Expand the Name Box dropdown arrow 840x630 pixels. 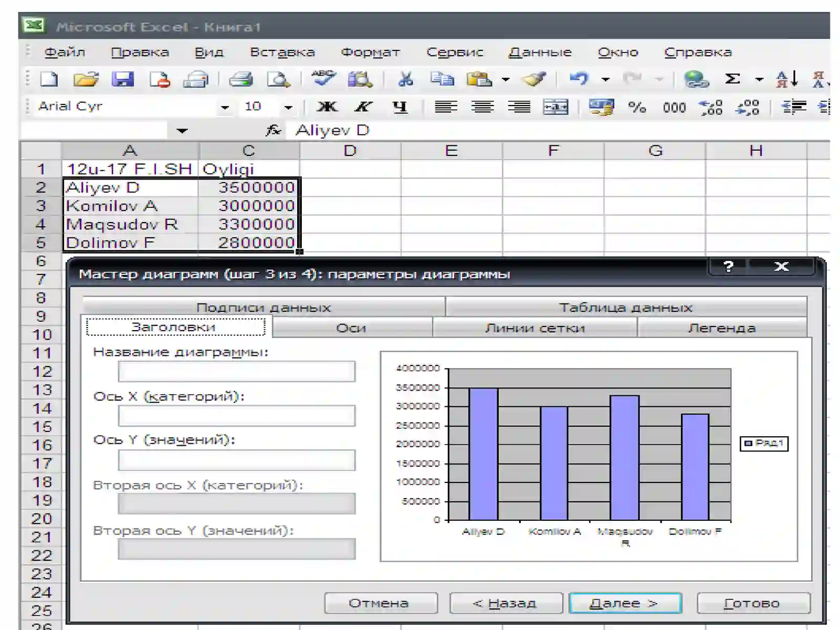click(x=182, y=130)
